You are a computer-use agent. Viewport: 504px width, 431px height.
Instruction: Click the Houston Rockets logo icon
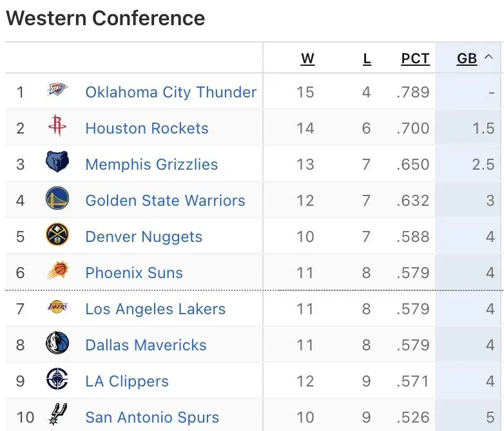click(x=57, y=126)
